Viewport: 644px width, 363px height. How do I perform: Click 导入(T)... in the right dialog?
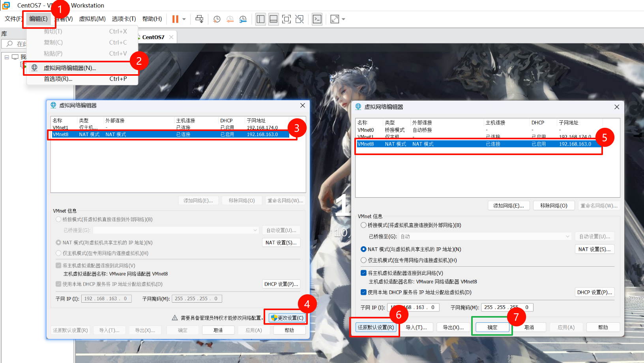point(416,327)
